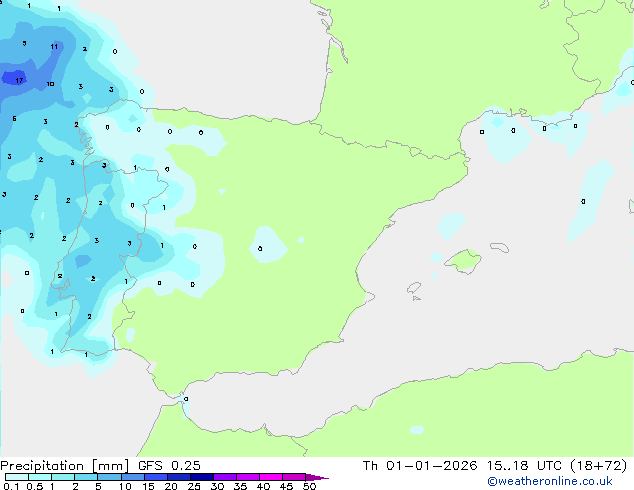Click the legend label '40'
Screen dimensions: 634x490
tap(263, 486)
